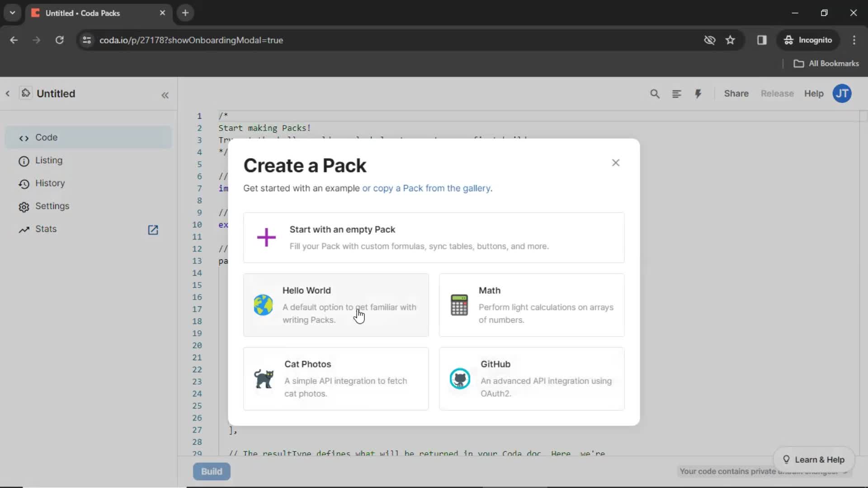This screenshot has height=488, width=868.
Task: Click the Build button
Action: click(x=212, y=471)
